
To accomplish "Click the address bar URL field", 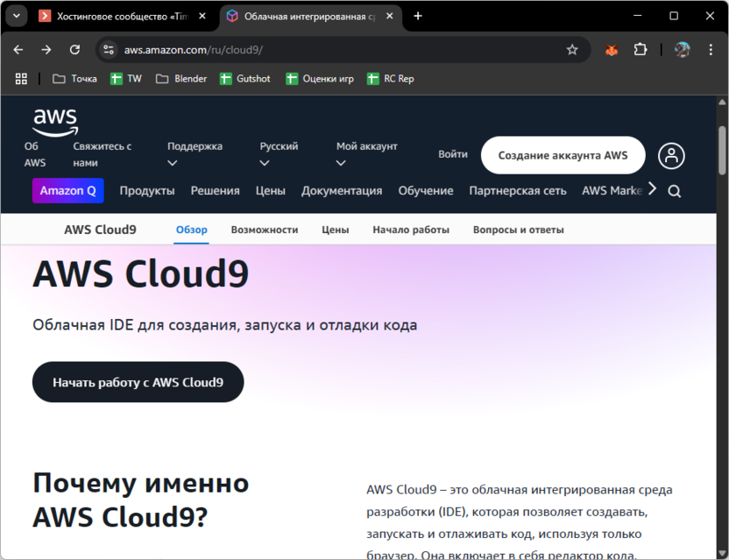I will point(333,50).
